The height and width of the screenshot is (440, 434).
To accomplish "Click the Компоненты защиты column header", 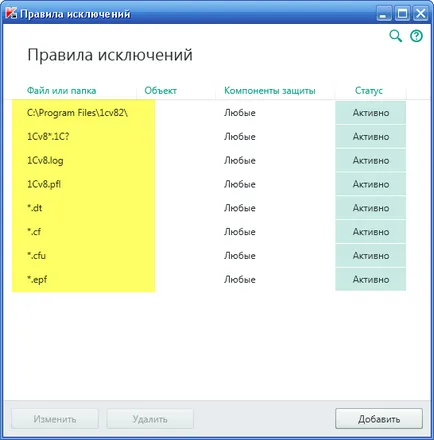I will [270, 91].
